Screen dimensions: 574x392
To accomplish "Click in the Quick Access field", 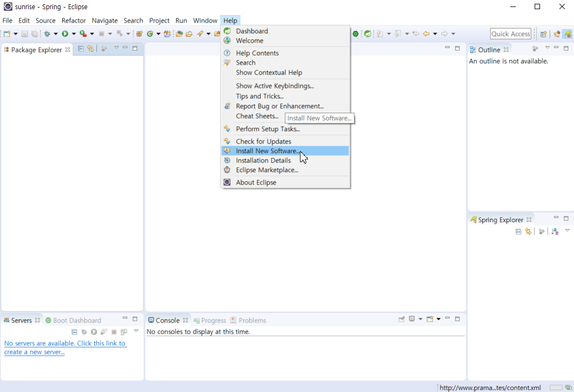I will click(x=510, y=33).
